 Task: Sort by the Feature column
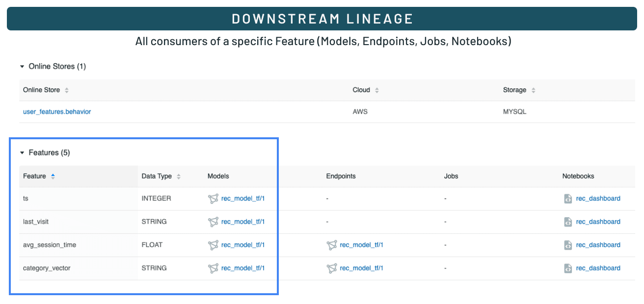[53, 176]
